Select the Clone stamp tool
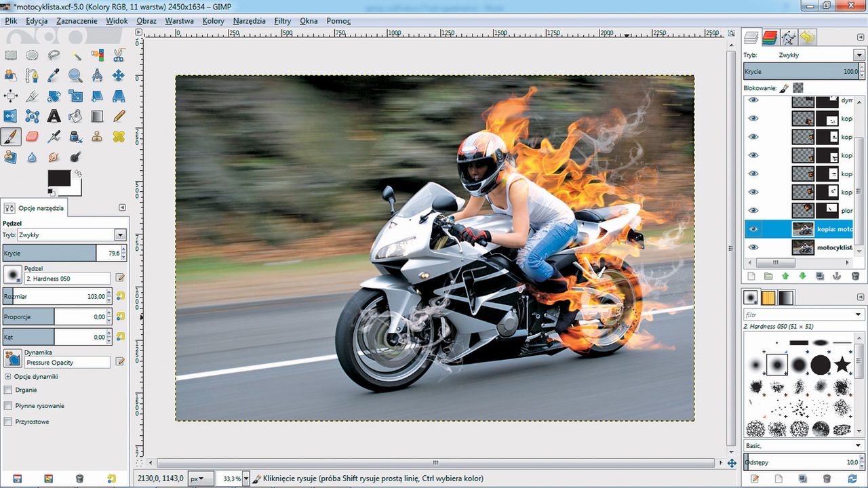 (97, 136)
